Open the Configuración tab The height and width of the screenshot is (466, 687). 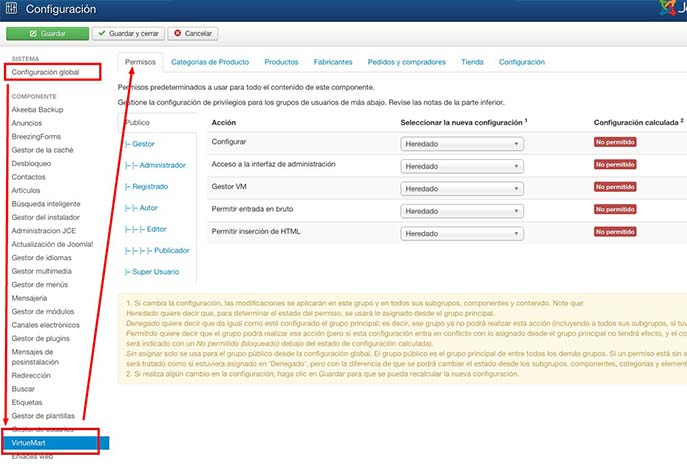click(522, 62)
